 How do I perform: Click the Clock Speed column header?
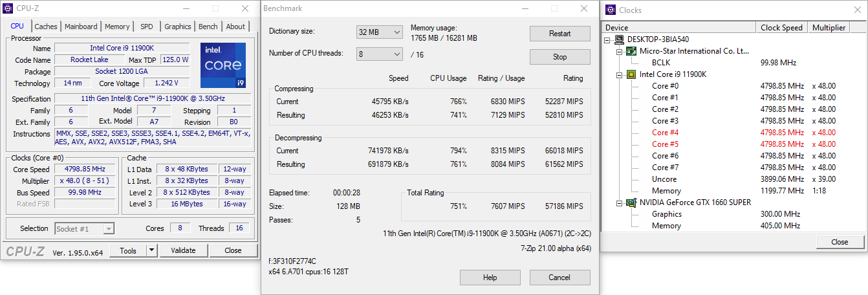781,28
